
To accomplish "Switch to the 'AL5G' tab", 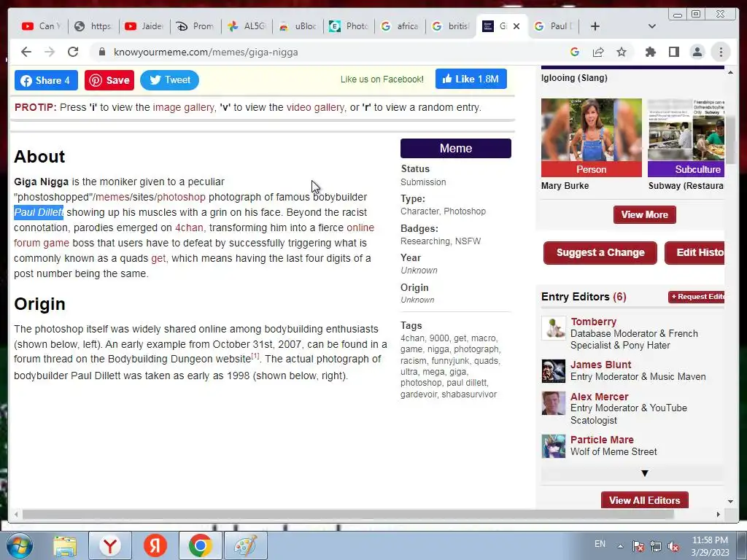I will point(247,26).
